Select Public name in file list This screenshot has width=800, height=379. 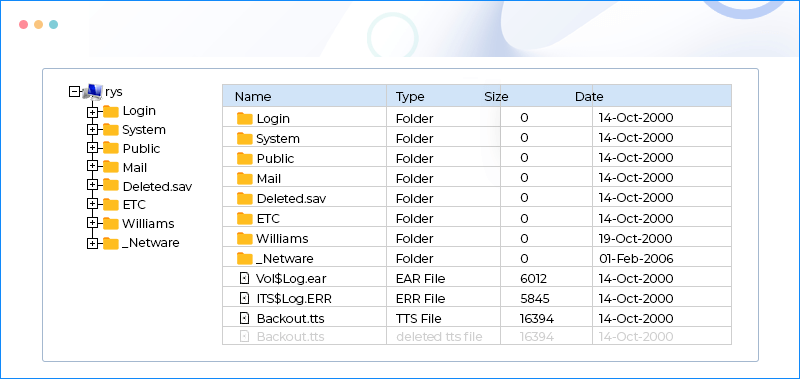point(276,159)
